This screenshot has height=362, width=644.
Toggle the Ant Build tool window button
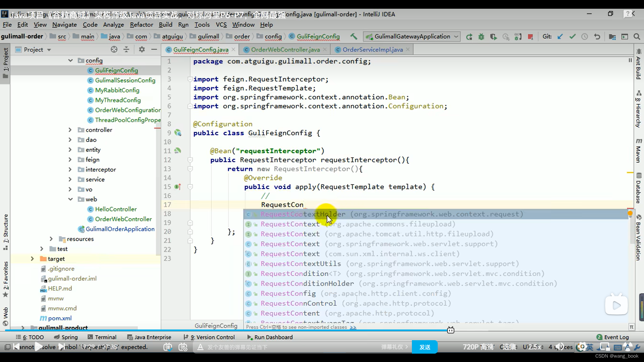coord(639,64)
